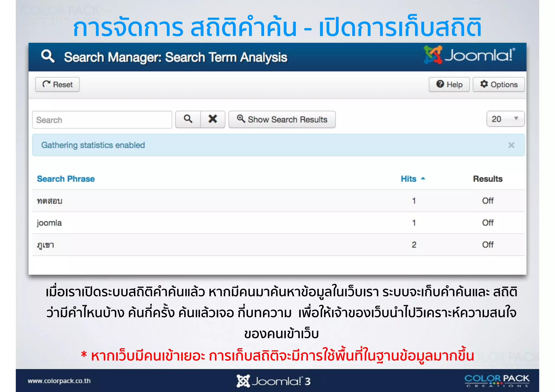Open the 20 items-per-page dropdown

(x=505, y=119)
